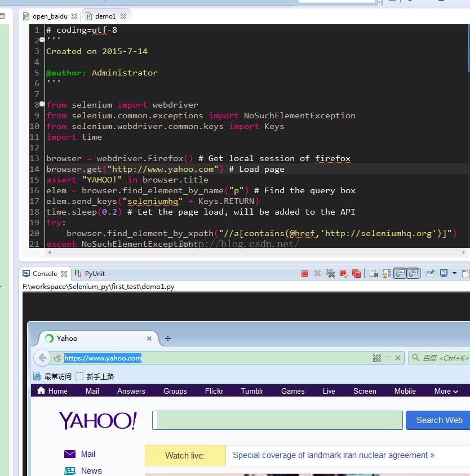Open console selection dropdown arrow
Image resolution: width=470 pixels, height=476 pixels.
point(454,273)
